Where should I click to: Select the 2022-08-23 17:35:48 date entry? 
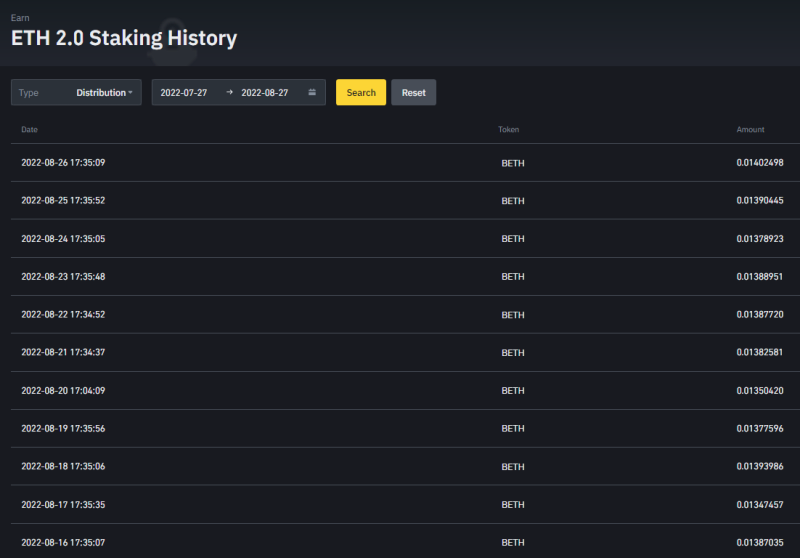pyautogui.click(x=63, y=276)
